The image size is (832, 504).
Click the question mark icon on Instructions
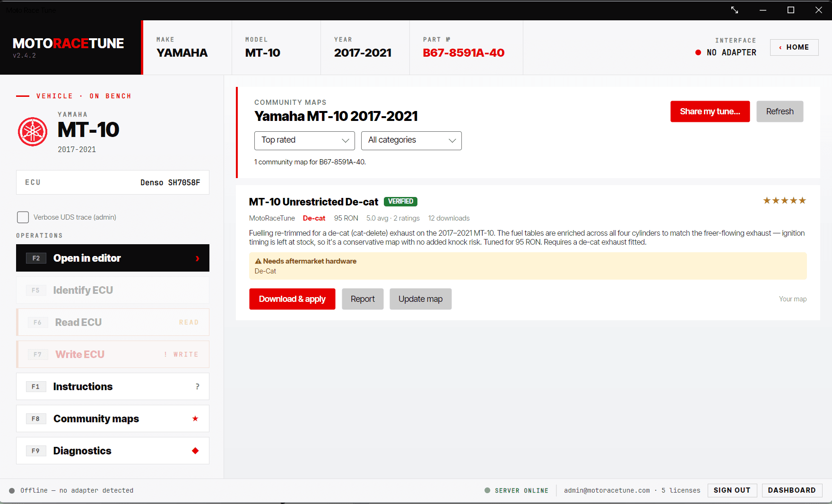pos(198,386)
